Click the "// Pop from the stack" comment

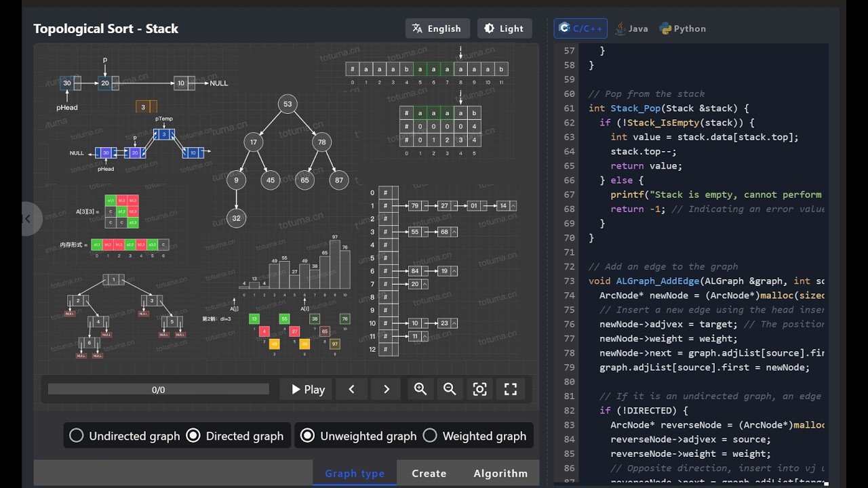646,94
